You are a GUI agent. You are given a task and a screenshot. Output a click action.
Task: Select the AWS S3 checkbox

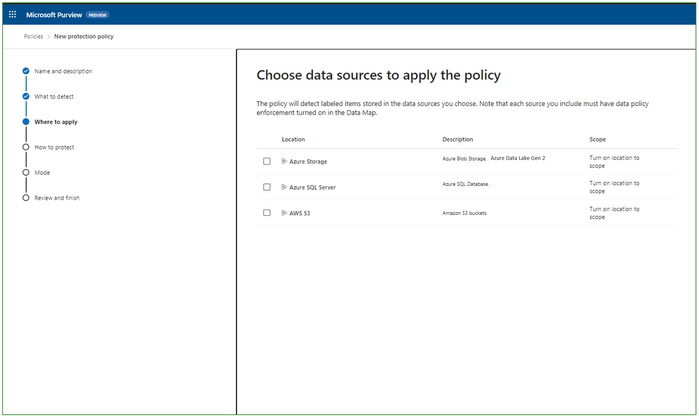[x=267, y=213]
